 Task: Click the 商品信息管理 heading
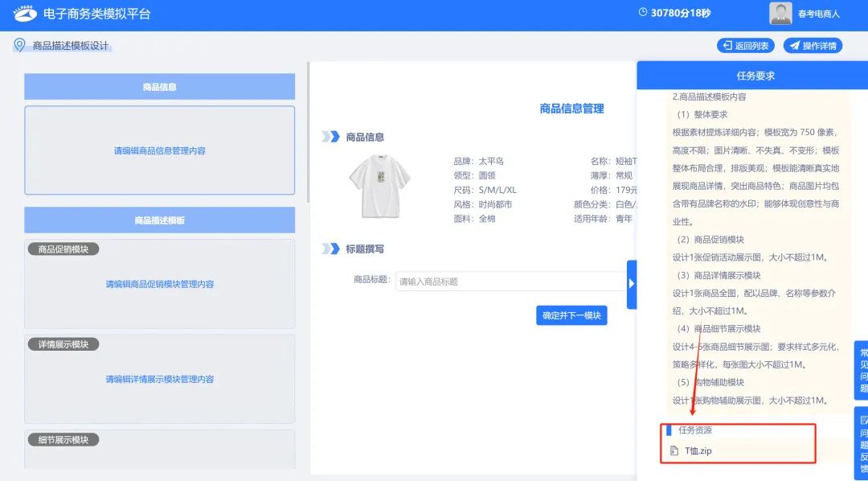pyautogui.click(x=571, y=109)
